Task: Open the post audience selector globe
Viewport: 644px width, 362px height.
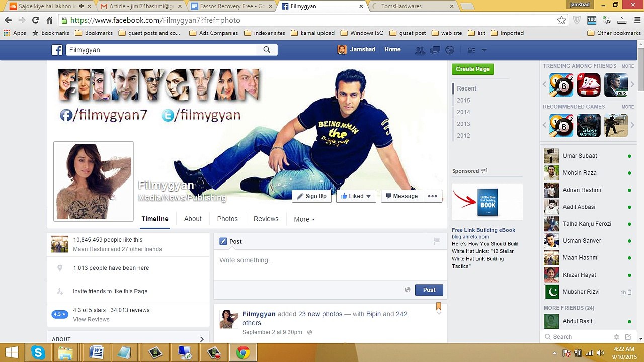Action: click(408, 290)
